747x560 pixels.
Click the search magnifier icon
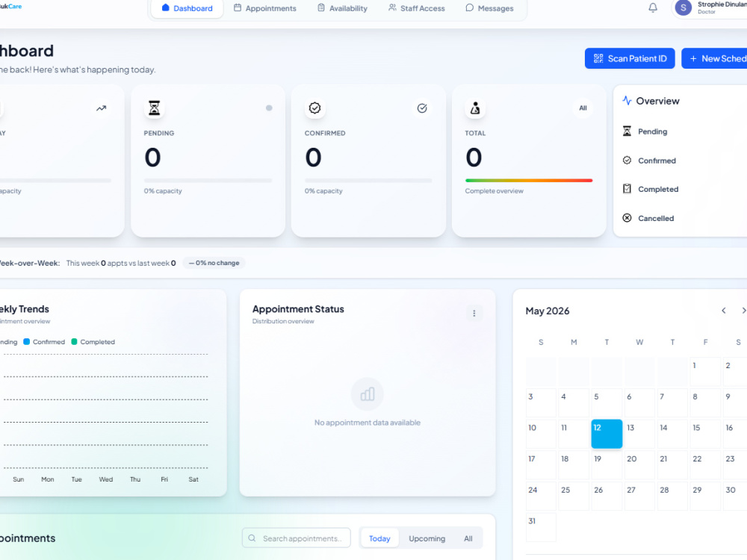[252, 538]
